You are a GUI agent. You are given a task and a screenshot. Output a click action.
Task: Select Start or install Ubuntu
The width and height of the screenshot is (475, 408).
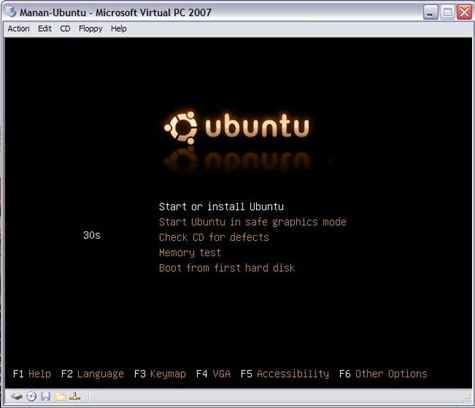221,207
